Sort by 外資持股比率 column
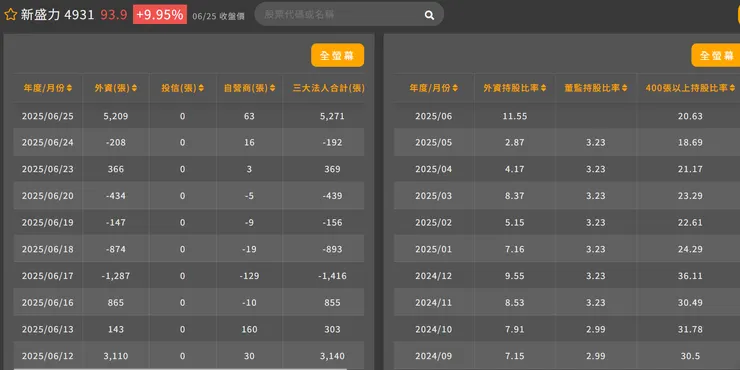Viewport: 740px width, 370px height. click(x=514, y=88)
